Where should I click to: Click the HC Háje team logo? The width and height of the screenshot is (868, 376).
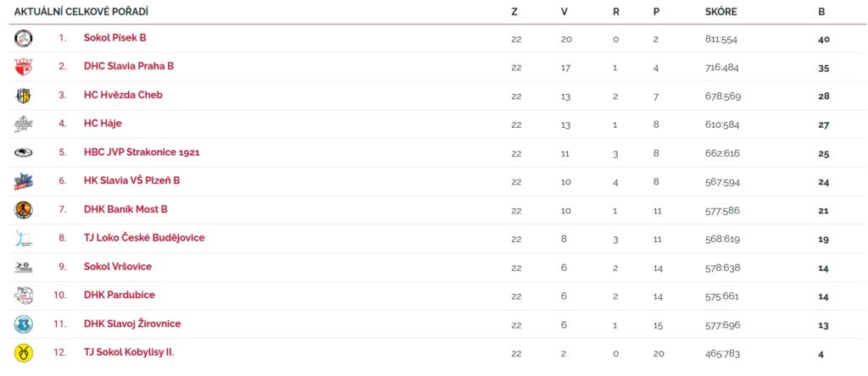pyautogui.click(x=24, y=124)
